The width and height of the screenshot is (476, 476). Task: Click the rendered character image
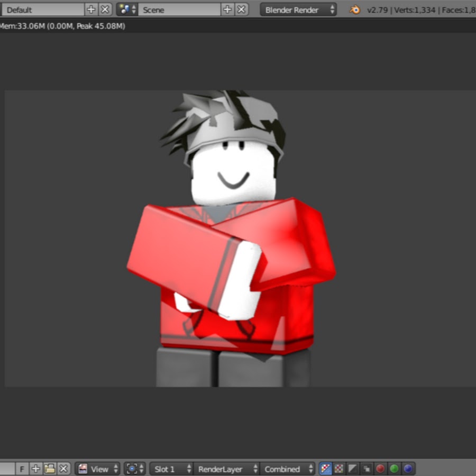tap(233, 238)
